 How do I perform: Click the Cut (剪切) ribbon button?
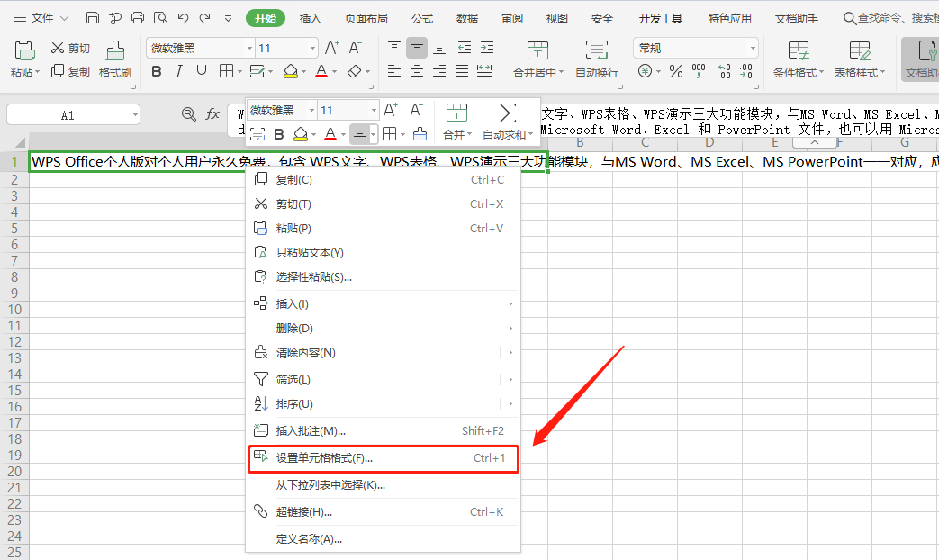70,48
